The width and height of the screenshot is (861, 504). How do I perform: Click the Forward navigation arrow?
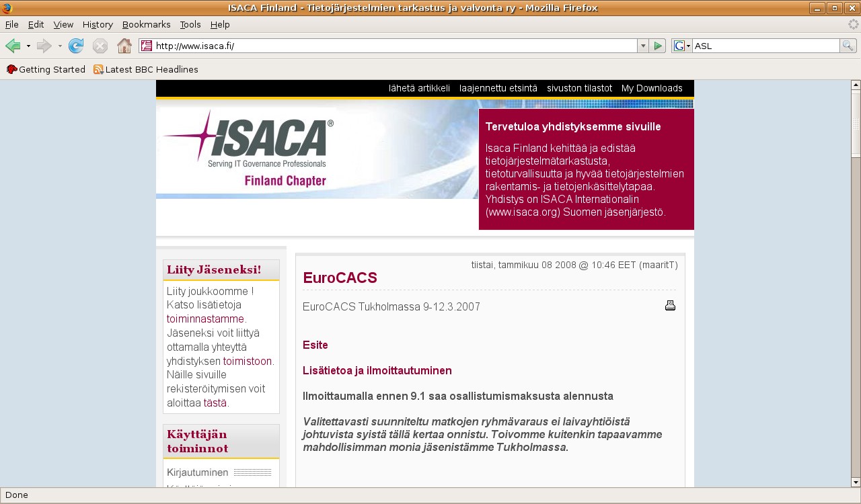click(x=44, y=46)
